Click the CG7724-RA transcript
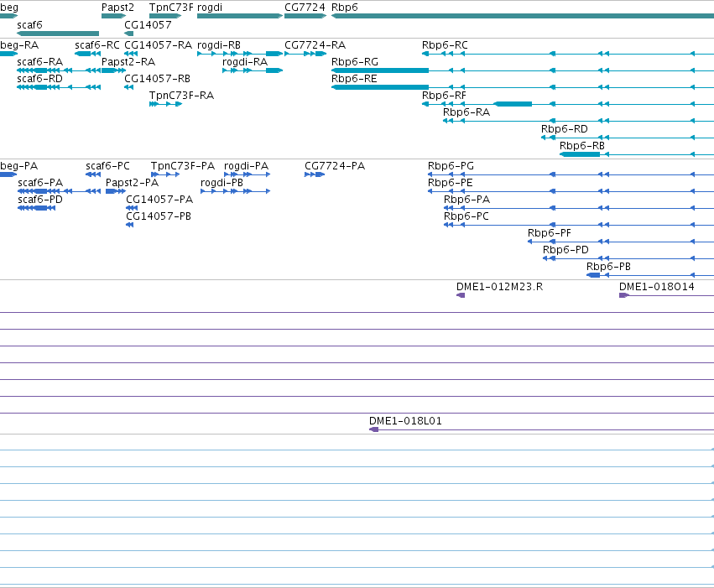 (x=305, y=54)
